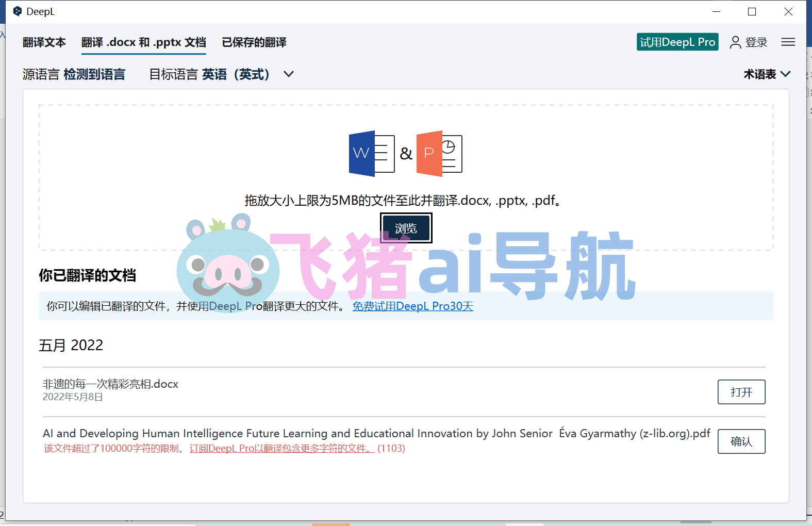812x526 pixels.
Task: Click the 浏览 browse button
Action: [406, 228]
